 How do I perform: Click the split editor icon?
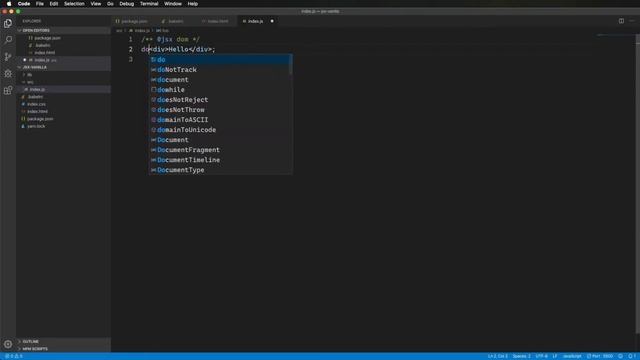pyautogui.click(x=621, y=21)
